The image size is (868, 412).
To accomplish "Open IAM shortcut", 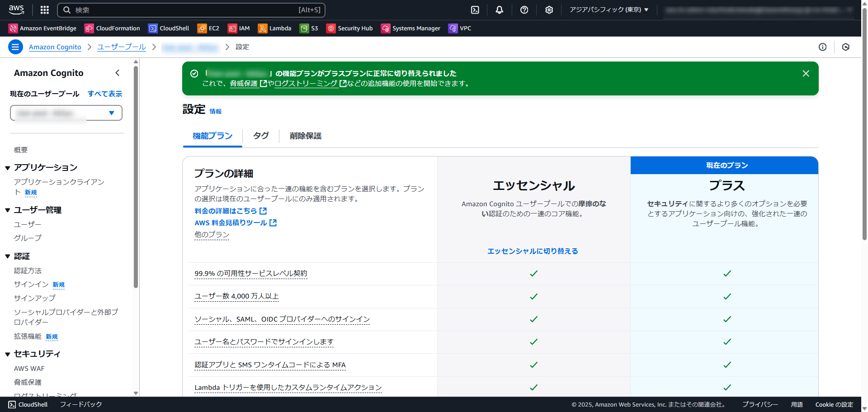I will 239,28.
